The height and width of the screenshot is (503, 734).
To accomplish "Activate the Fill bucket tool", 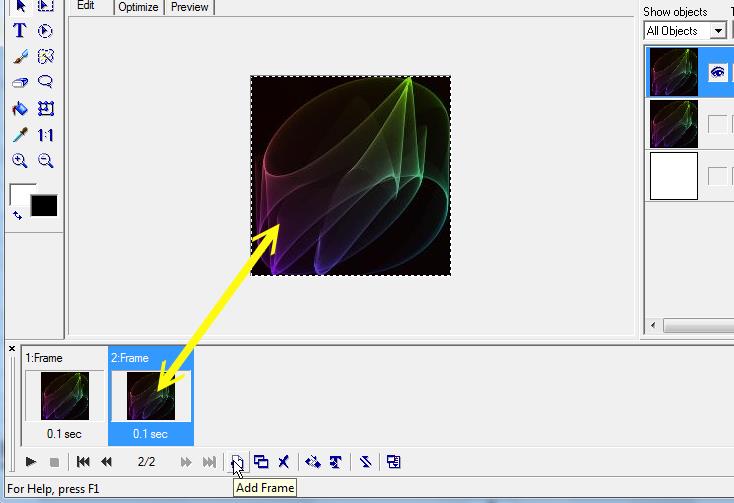I will click(x=19, y=109).
